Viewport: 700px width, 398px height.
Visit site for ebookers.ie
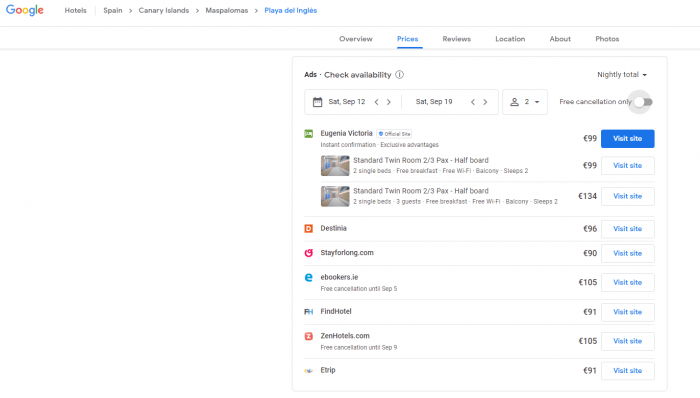pyautogui.click(x=628, y=282)
